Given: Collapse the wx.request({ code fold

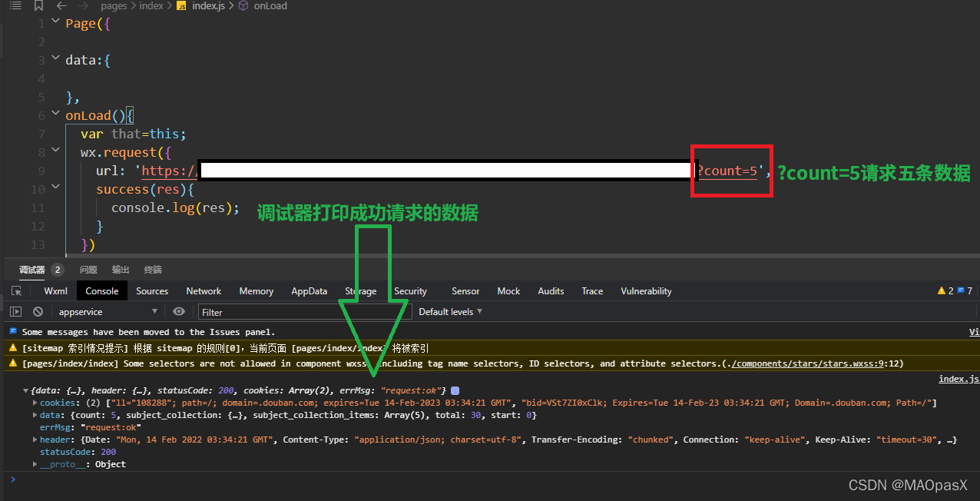Looking at the screenshot, I should (x=55, y=151).
